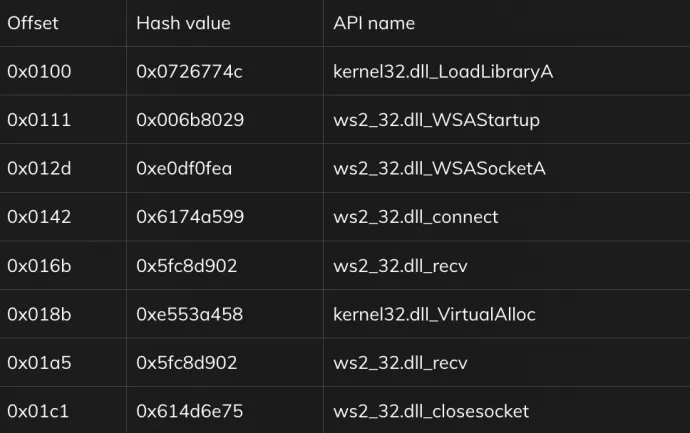Viewport: 690px width, 433px height.
Task: Click ws2_32.dll_connect entry
Action: pos(416,217)
